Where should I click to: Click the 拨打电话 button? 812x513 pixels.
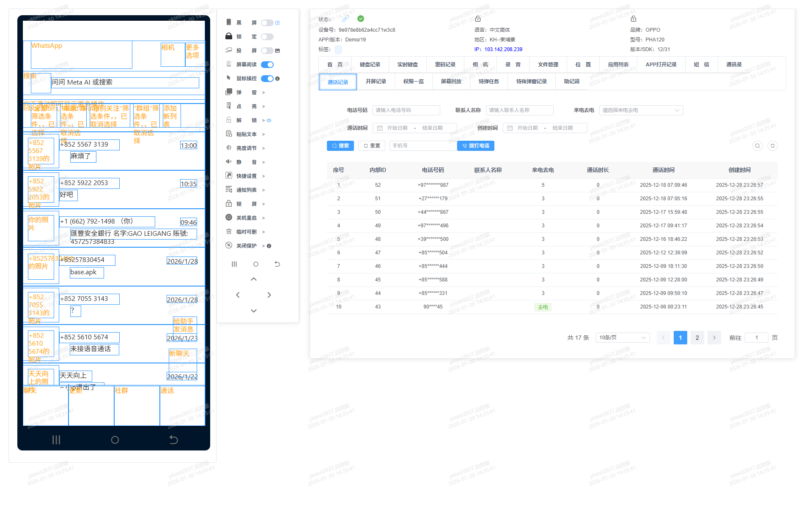click(x=476, y=146)
